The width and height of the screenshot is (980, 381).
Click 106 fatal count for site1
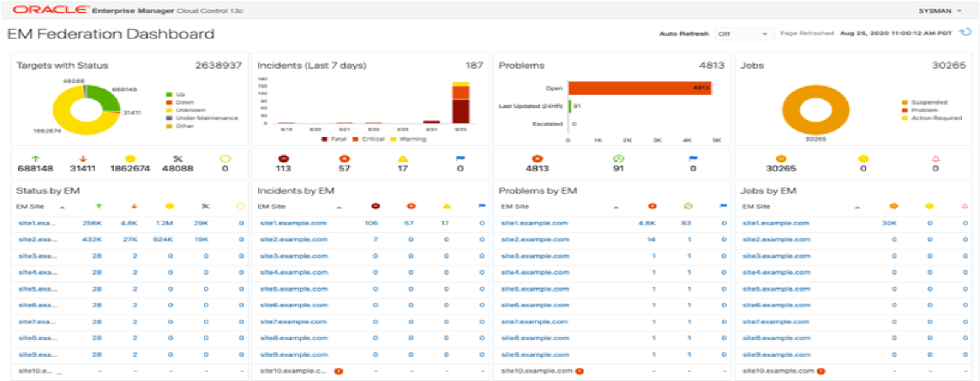371,223
